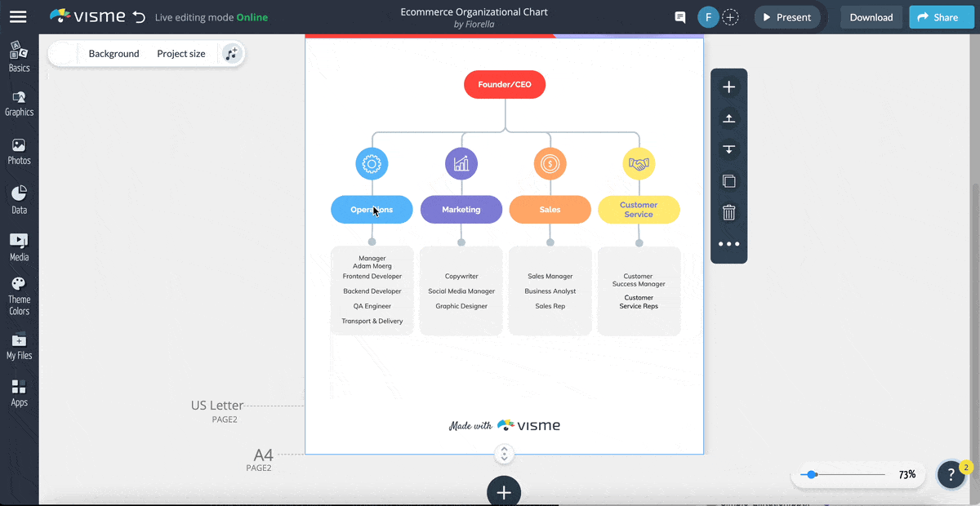
Task: Delete element using the trash icon
Action: click(728, 211)
